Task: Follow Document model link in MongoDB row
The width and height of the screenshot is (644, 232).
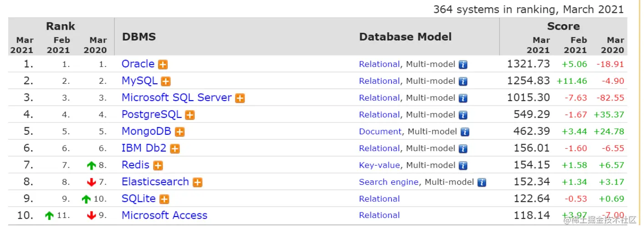Action: point(380,132)
